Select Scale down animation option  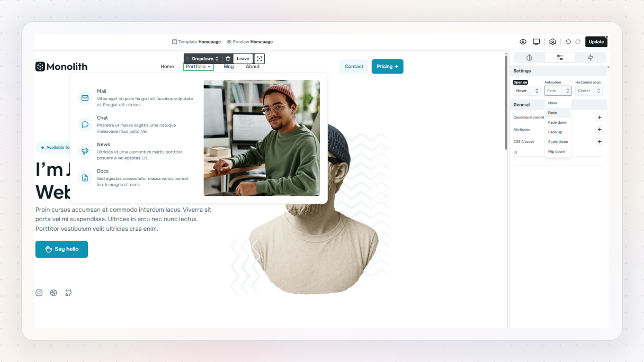[558, 142]
